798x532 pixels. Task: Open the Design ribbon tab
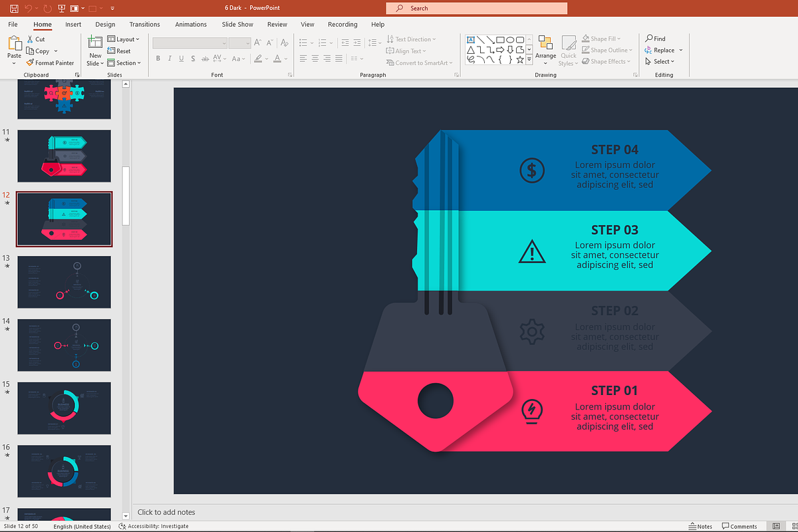(x=105, y=24)
